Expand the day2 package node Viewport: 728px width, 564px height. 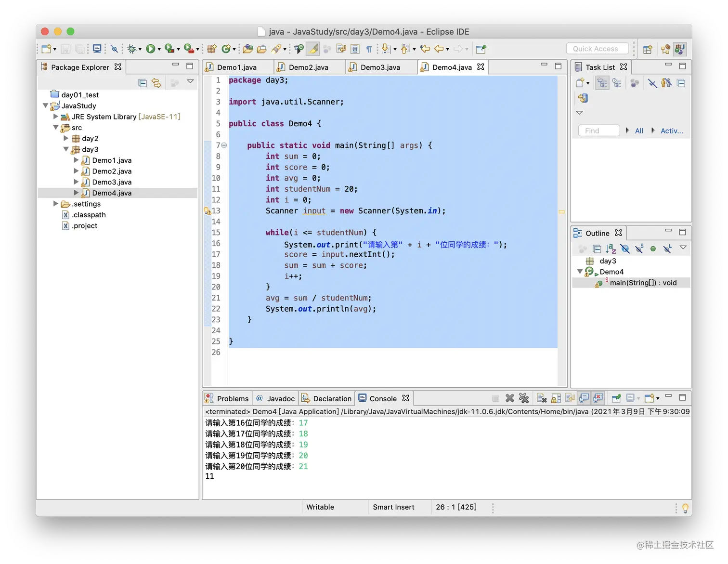(x=66, y=138)
